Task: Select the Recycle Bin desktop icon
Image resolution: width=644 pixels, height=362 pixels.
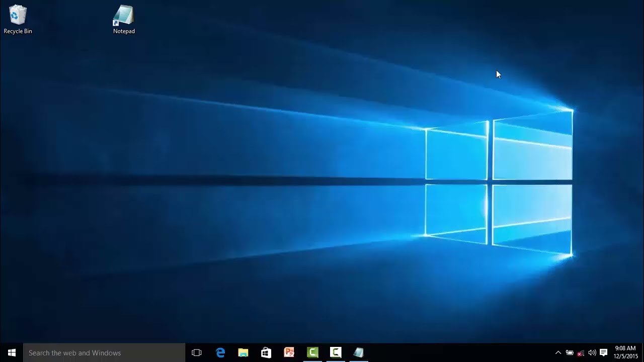Action: pyautogui.click(x=18, y=20)
